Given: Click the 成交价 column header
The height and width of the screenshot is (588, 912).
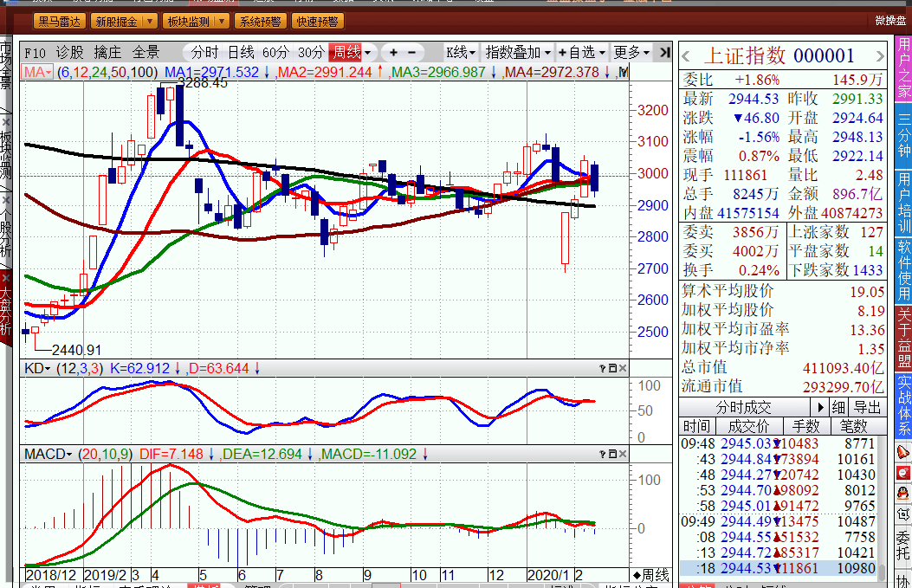Looking at the screenshot, I should click(748, 426).
